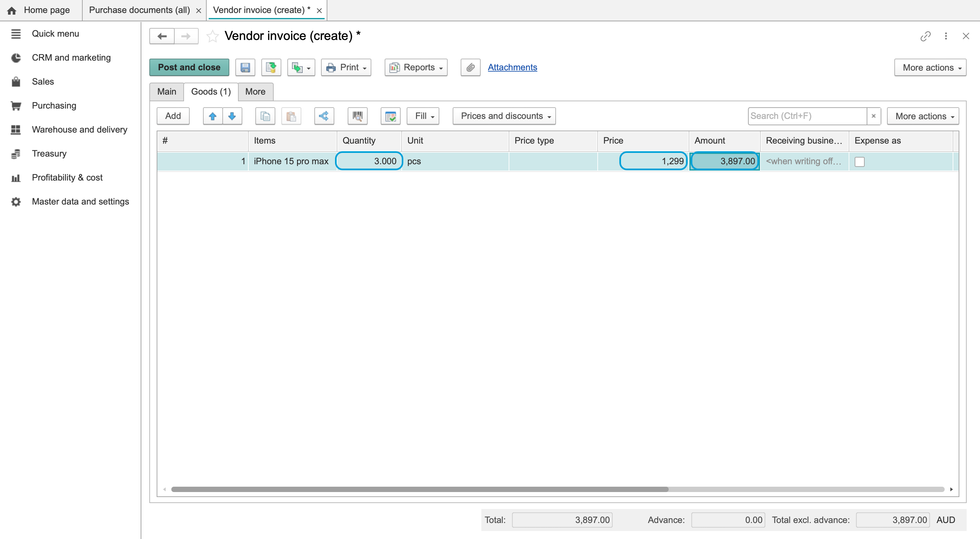Click the Pick items checklist icon
This screenshot has height=539, width=980.
coord(390,116)
